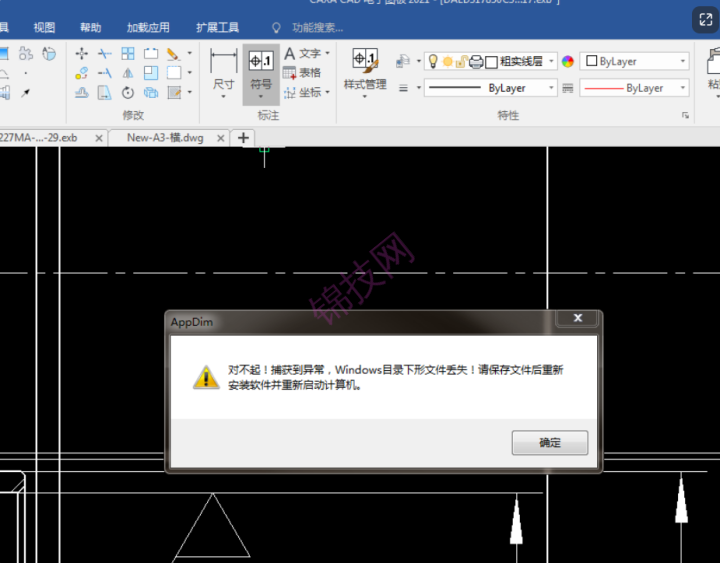Close the New-A3-横.dwg tab
This screenshot has height=563, width=720.
click(x=221, y=138)
